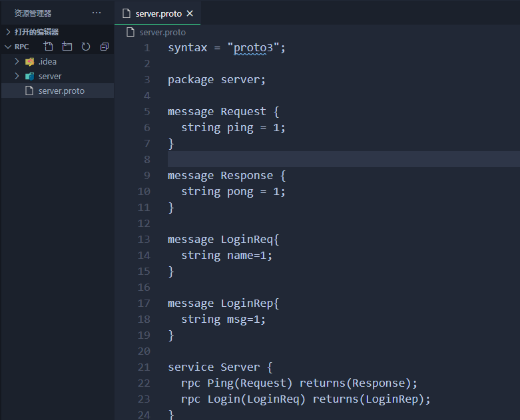
Task: Refresh the RPC explorer tree
Action: tap(86, 47)
